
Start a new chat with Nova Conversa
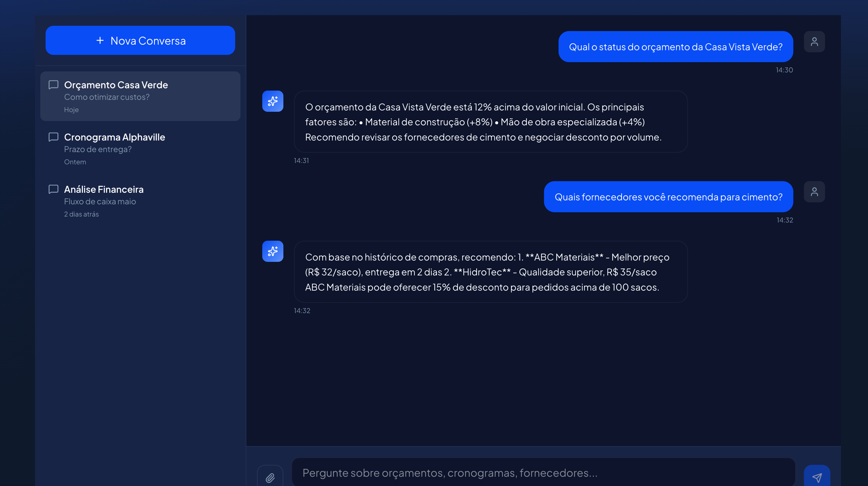(x=140, y=40)
